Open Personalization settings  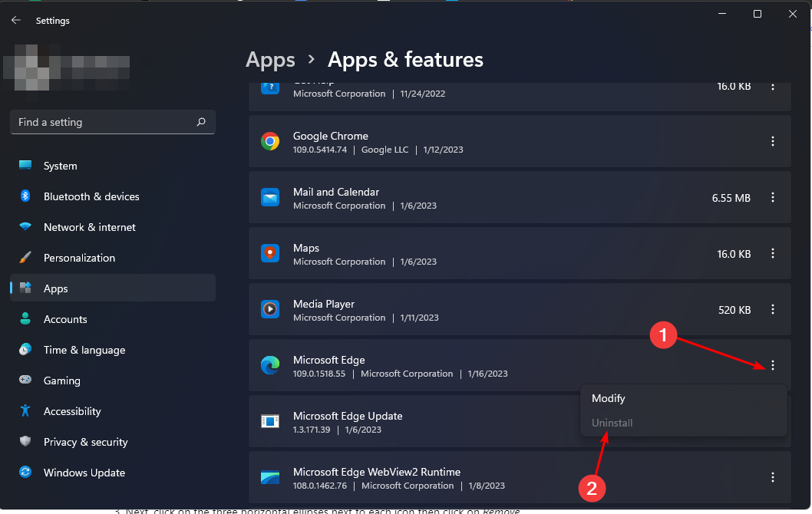(112, 258)
